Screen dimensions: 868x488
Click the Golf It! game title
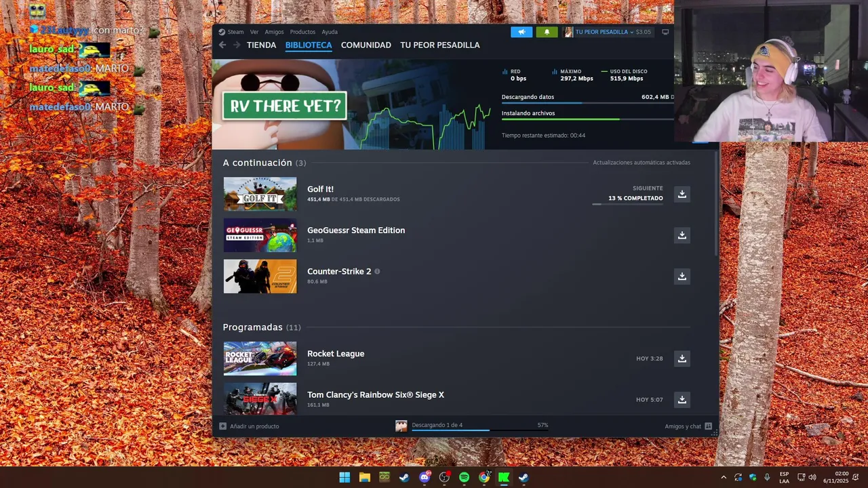click(320, 189)
